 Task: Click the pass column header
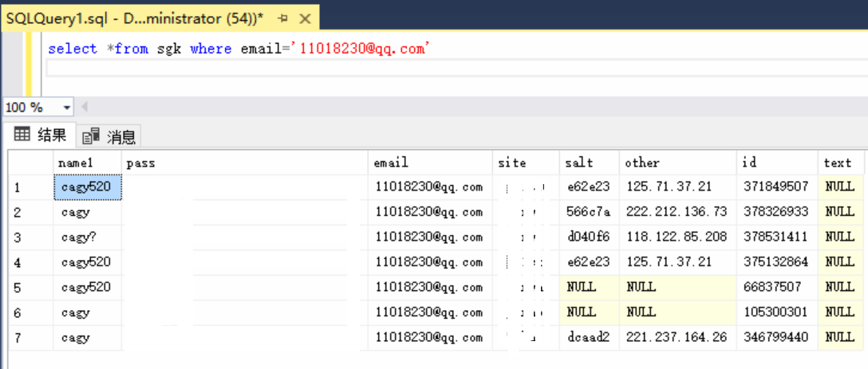click(245, 163)
